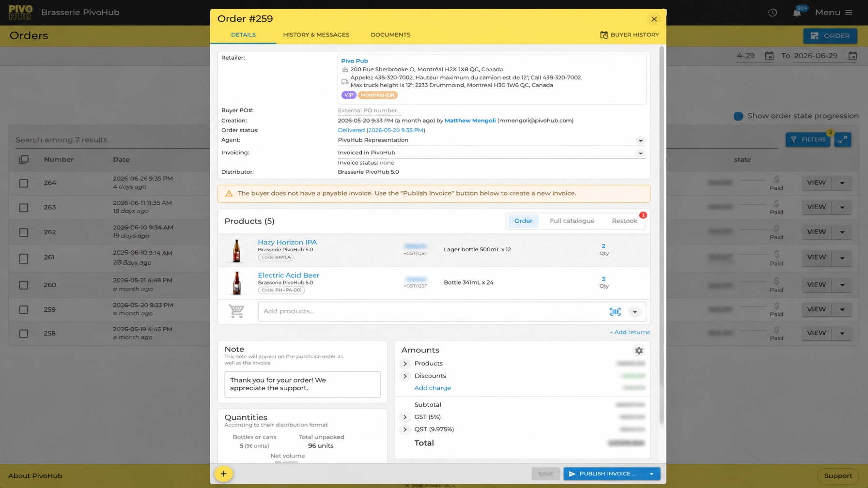
Task: Click Publish Invoice button
Action: 603,474
